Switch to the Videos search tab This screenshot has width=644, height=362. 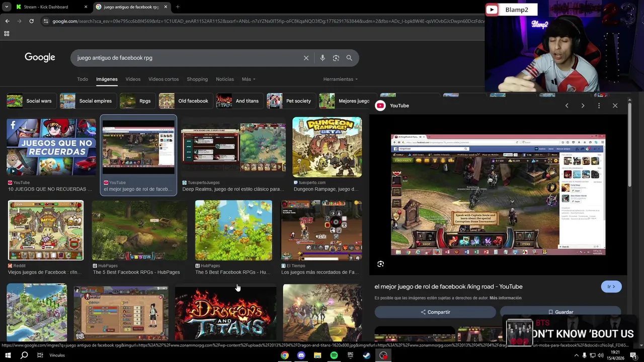133,79
